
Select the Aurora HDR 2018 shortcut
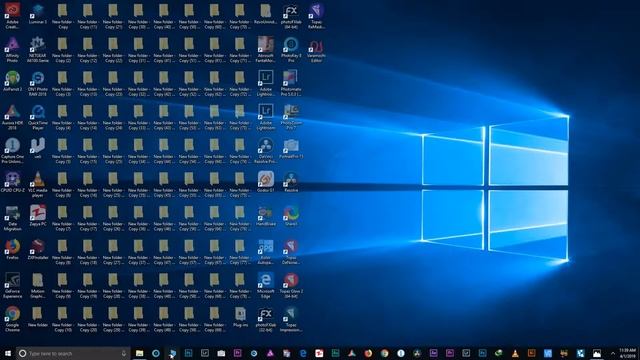[12, 117]
